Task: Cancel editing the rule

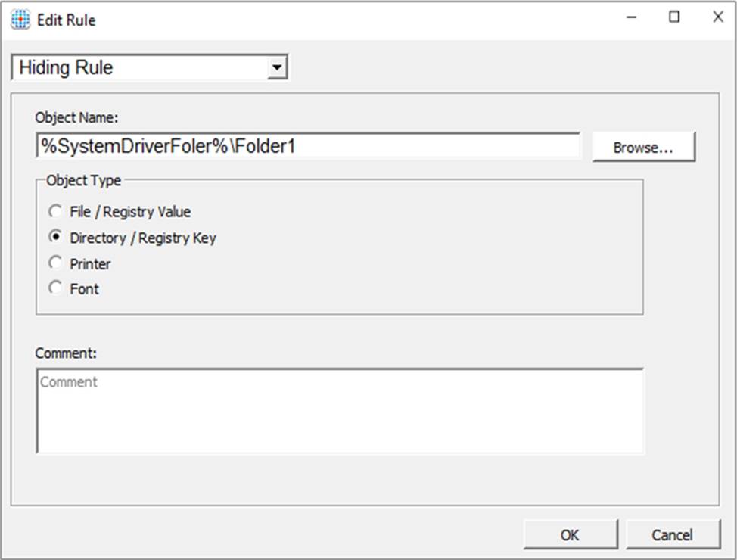Action: (x=671, y=535)
